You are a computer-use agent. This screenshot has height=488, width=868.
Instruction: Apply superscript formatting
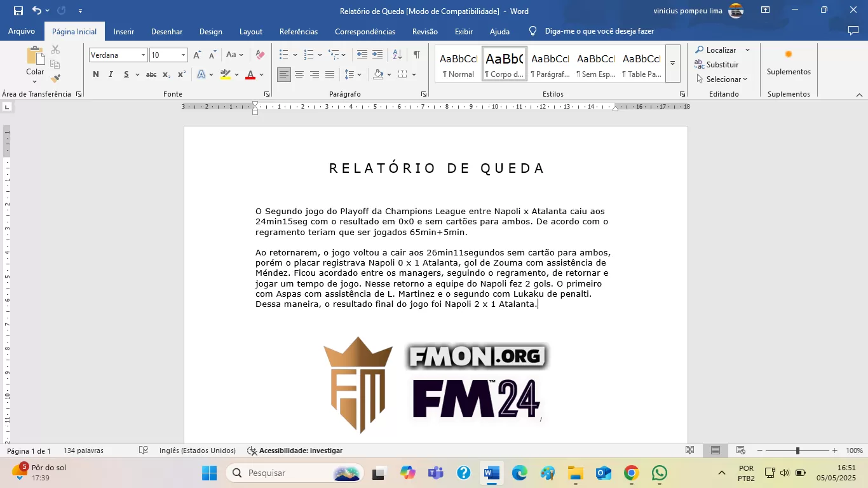[181, 74]
